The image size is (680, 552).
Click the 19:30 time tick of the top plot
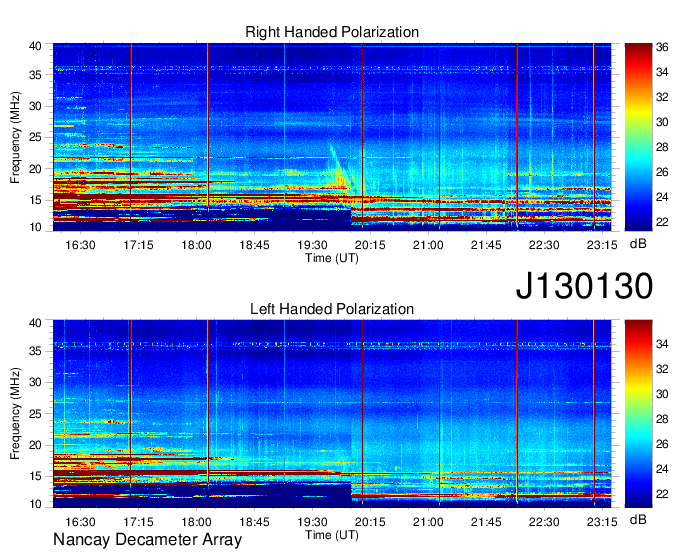(x=312, y=245)
